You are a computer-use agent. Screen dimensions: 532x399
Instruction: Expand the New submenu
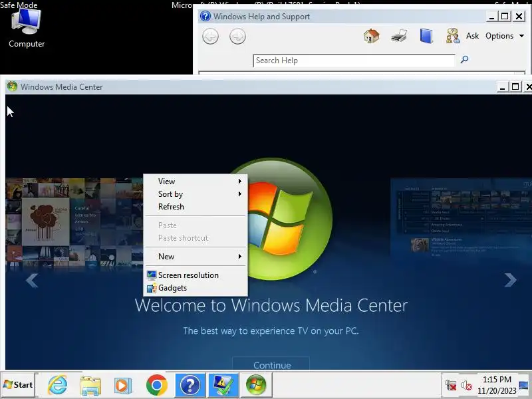pos(196,257)
